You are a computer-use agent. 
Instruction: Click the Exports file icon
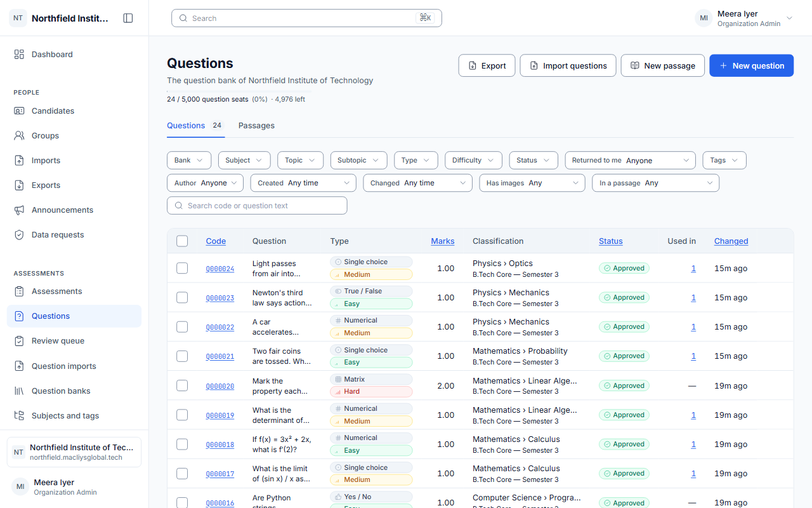(19, 185)
